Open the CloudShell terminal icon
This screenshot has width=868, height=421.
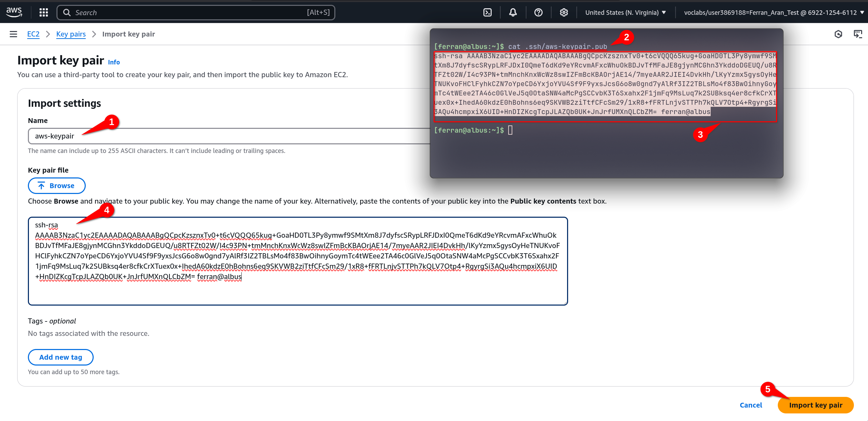[x=487, y=12]
